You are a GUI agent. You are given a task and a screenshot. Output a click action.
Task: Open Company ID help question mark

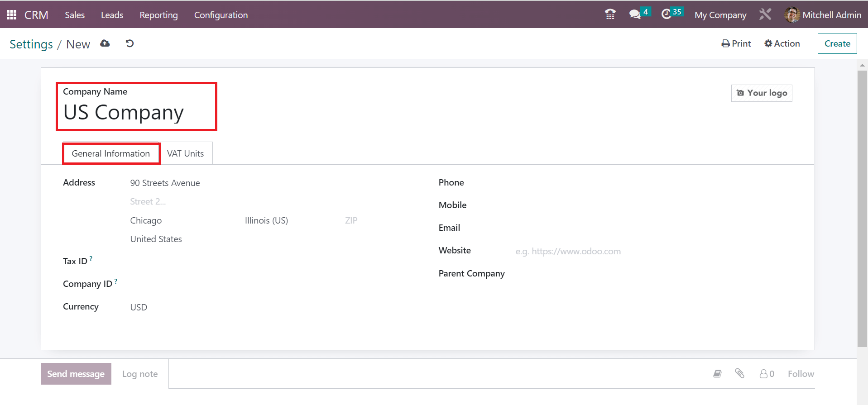(116, 281)
